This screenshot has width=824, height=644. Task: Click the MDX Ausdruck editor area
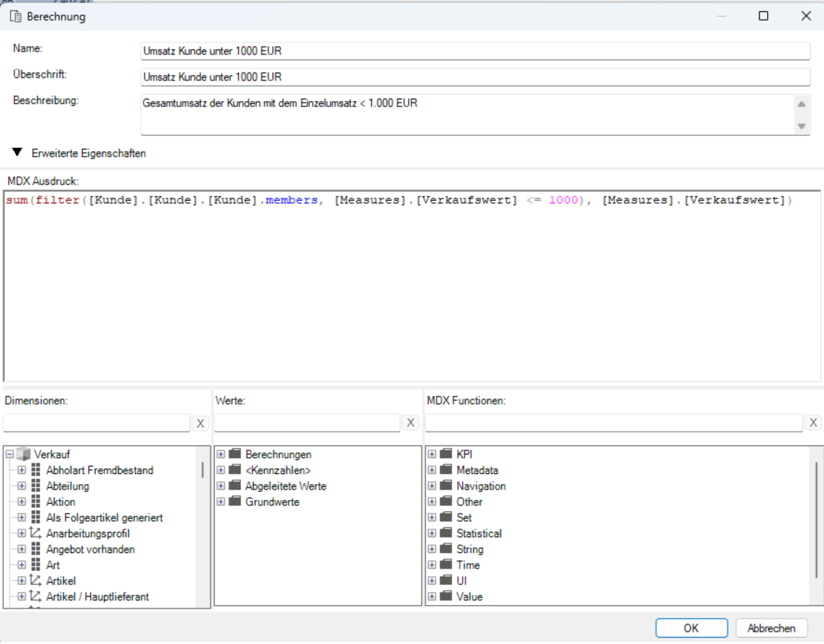[412, 286]
